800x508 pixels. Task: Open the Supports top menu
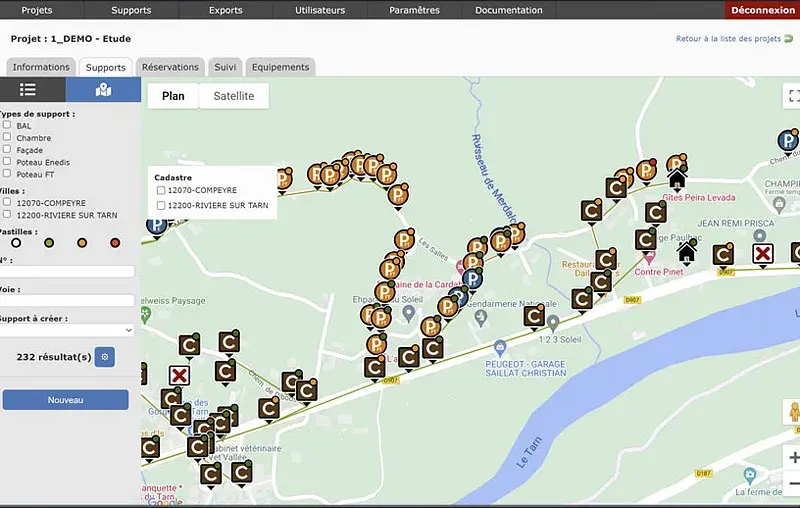point(131,10)
